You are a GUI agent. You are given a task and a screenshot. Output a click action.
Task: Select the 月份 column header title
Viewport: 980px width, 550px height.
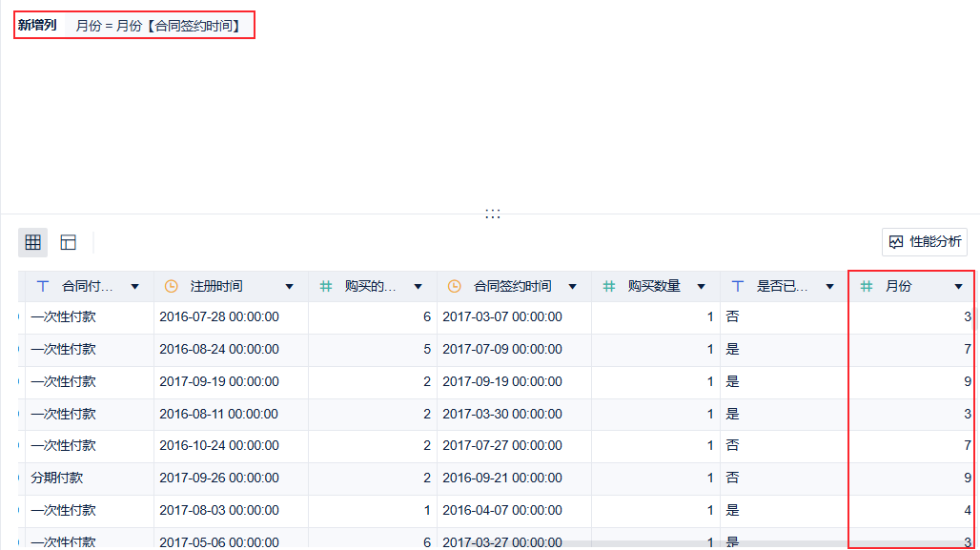click(898, 286)
